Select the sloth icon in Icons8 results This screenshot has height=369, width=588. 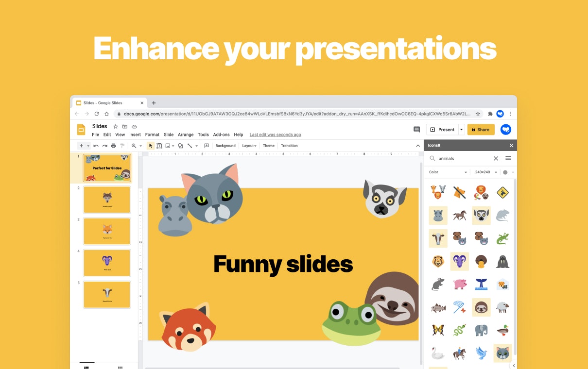pos(481,307)
